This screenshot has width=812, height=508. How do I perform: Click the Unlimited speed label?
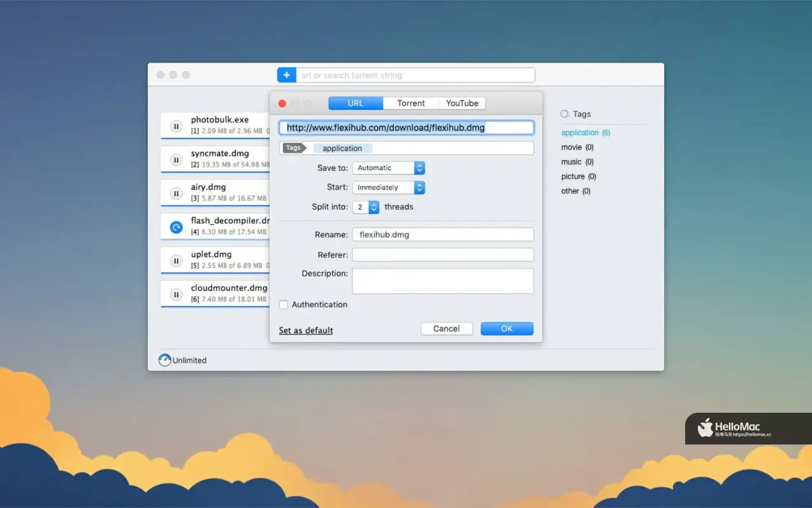190,360
